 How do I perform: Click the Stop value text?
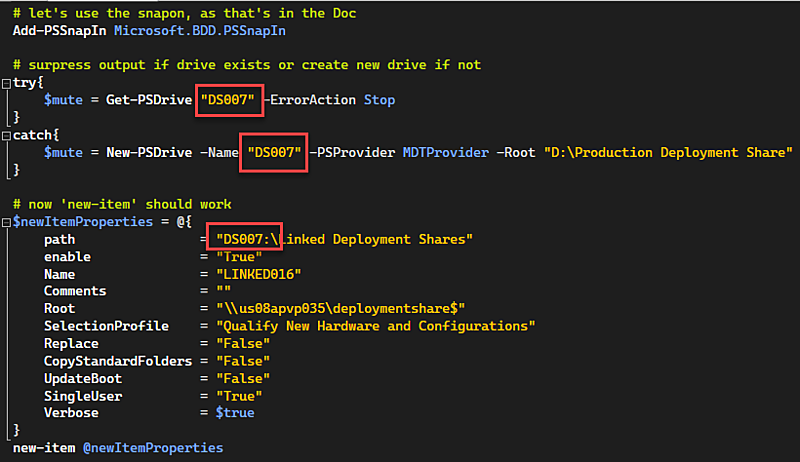point(379,100)
